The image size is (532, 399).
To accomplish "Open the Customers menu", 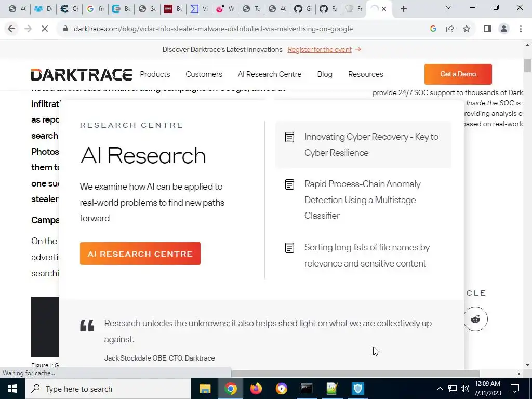I will 204,74.
